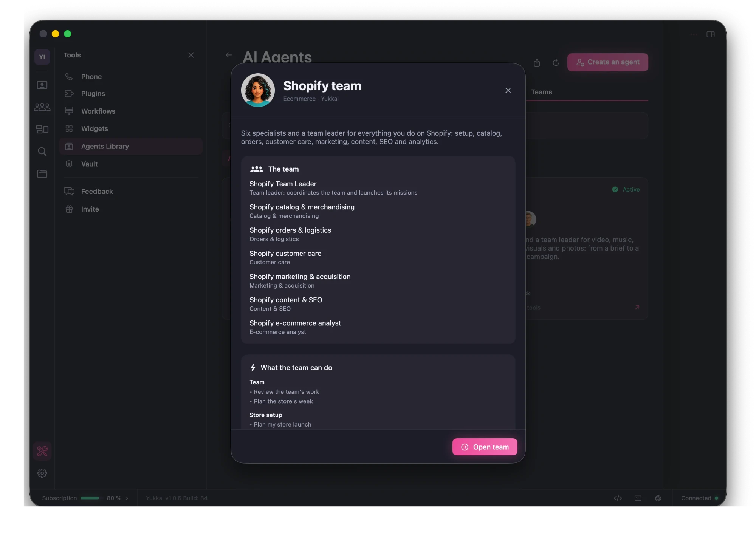Toggle the sidebar panel icon at top right
Image resolution: width=756 pixels, height=546 pixels.
(711, 34)
